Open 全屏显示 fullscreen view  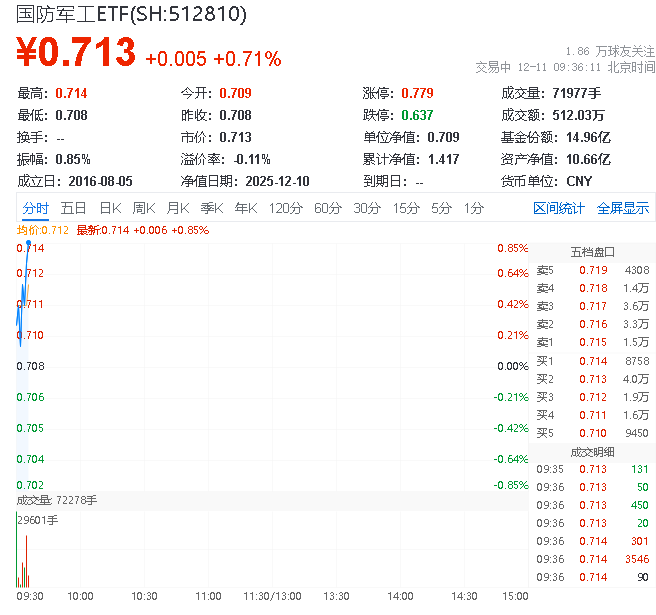click(623, 208)
